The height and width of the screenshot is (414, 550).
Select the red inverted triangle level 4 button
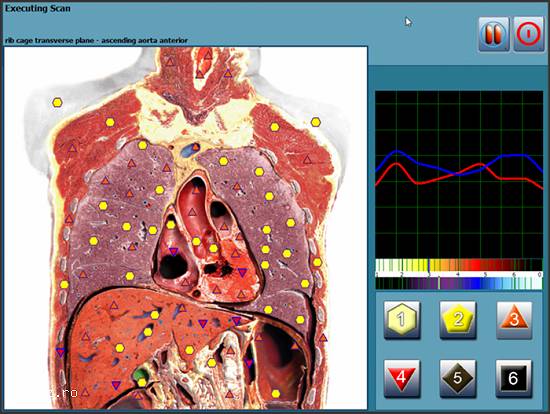click(x=402, y=378)
